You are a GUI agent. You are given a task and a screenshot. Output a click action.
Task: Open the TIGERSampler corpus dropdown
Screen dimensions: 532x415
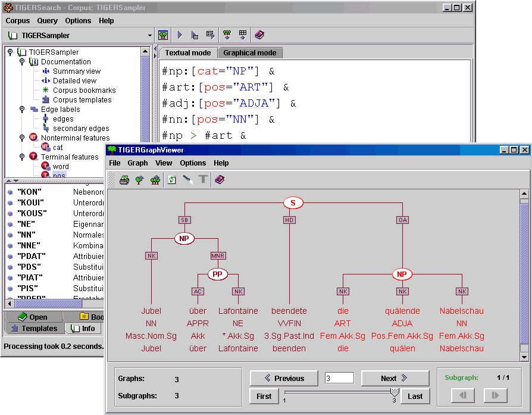coord(149,35)
